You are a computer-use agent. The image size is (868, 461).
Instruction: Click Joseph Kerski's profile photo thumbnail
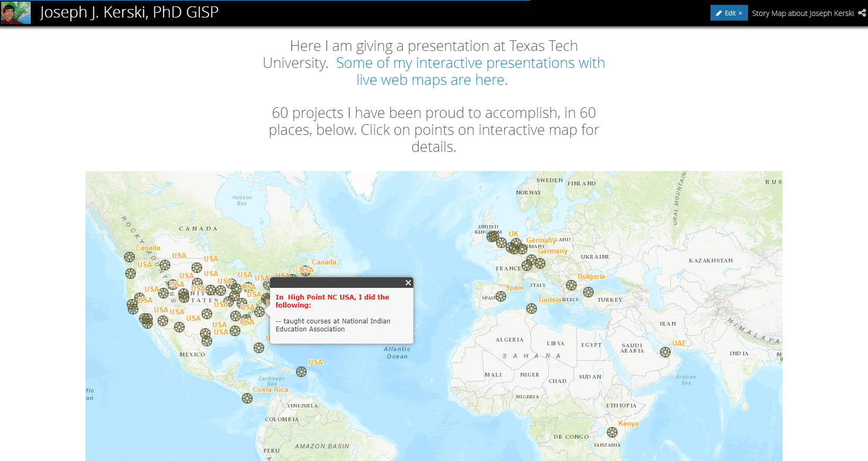pyautogui.click(x=16, y=13)
